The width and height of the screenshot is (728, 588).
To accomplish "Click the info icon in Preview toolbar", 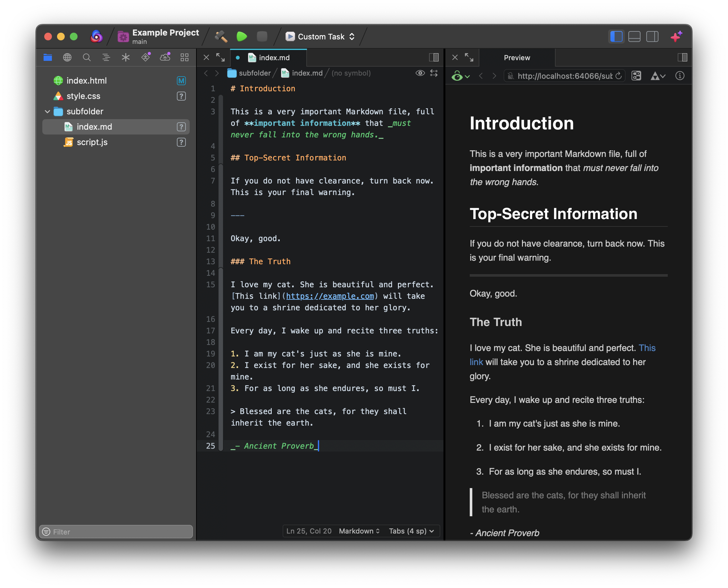I will point(680,76).
